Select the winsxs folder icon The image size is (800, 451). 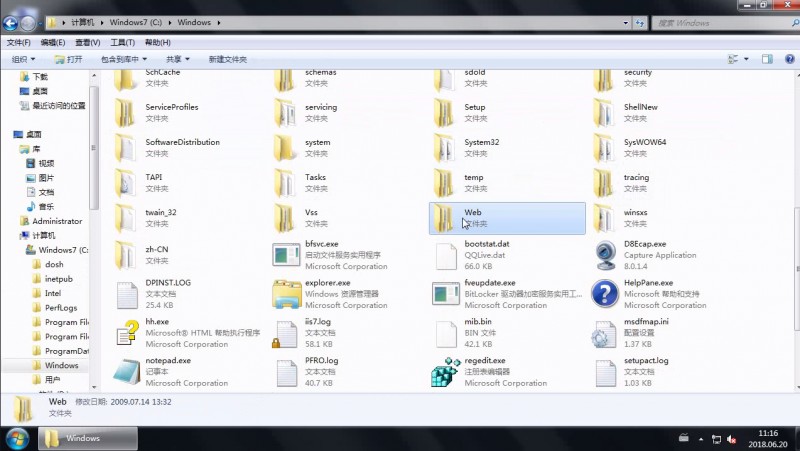[604, 218]
